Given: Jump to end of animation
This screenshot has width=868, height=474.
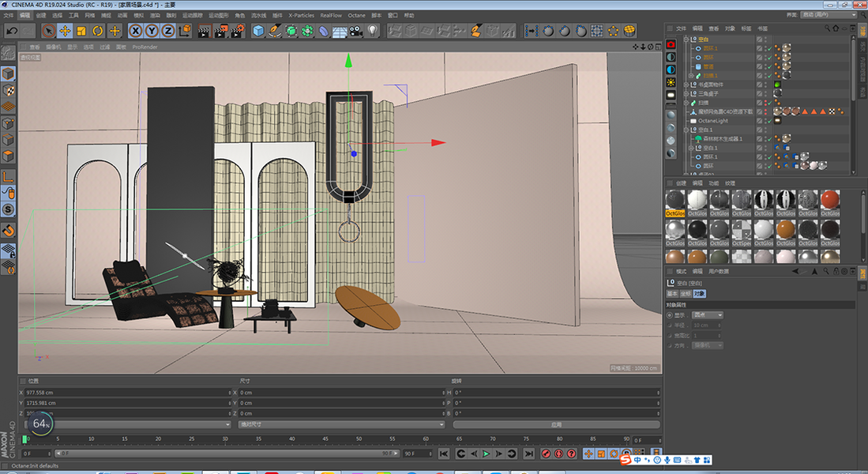Looking at the screenshot, I should [x=529, y=453].
